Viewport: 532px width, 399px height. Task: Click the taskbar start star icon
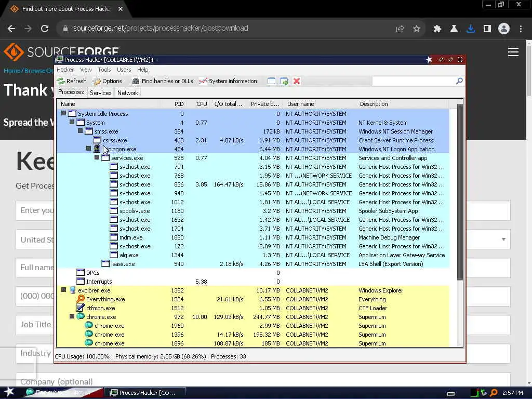tap(9, 392)
